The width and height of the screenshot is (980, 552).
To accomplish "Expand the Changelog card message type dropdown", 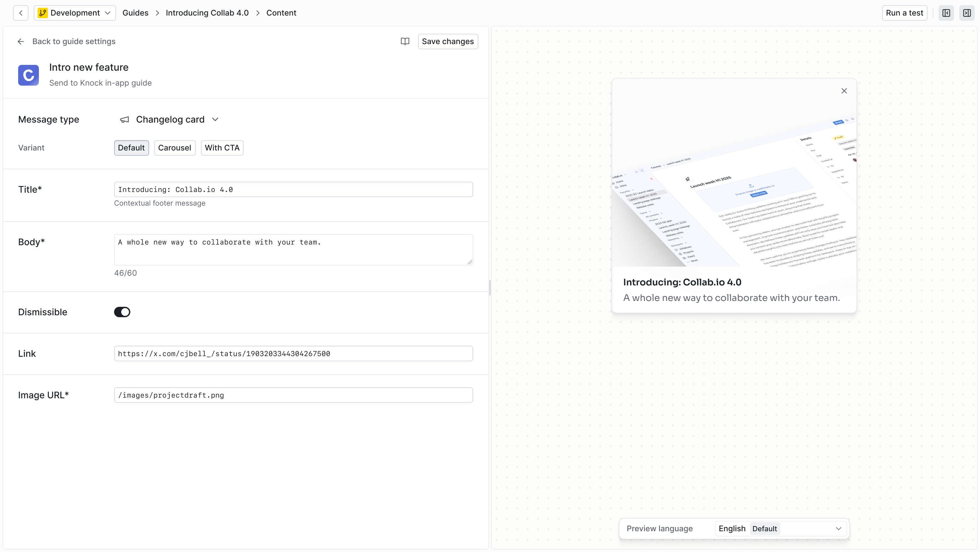I will [215, 120].
